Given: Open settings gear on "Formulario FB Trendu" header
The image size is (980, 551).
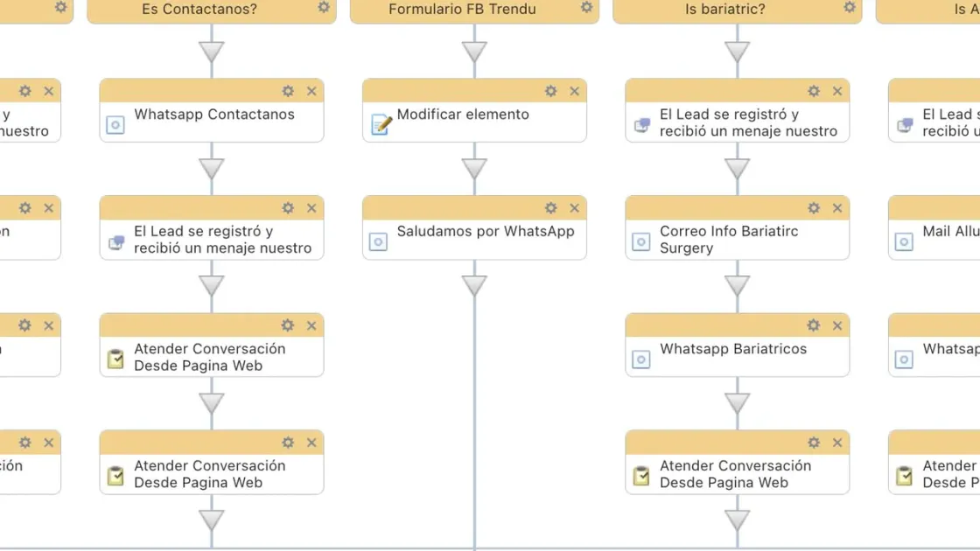Looking at the screenshot, I should pyautogui.click(x=586, y=8).
